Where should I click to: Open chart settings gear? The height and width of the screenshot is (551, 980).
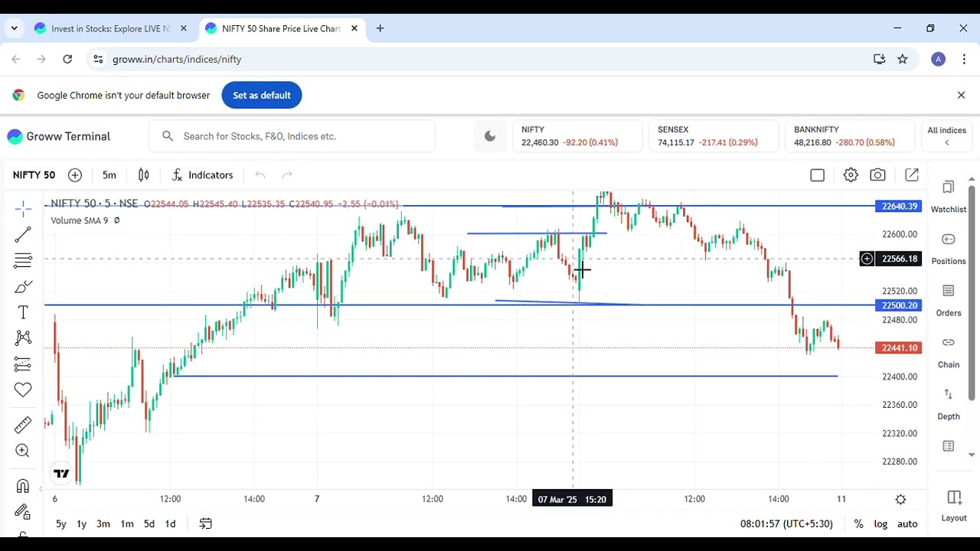point(851,175)
